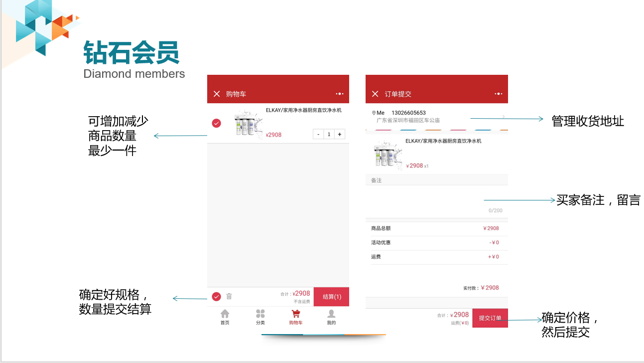Increase product quantity with plus button

(340, 134)
